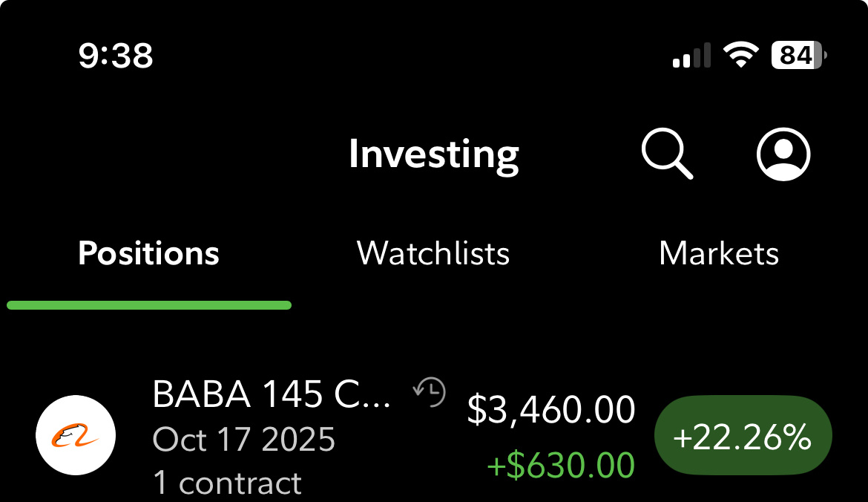Open the search magnifier icon
868x502 pixels.
pyautogui.click(x=666, y=154)
